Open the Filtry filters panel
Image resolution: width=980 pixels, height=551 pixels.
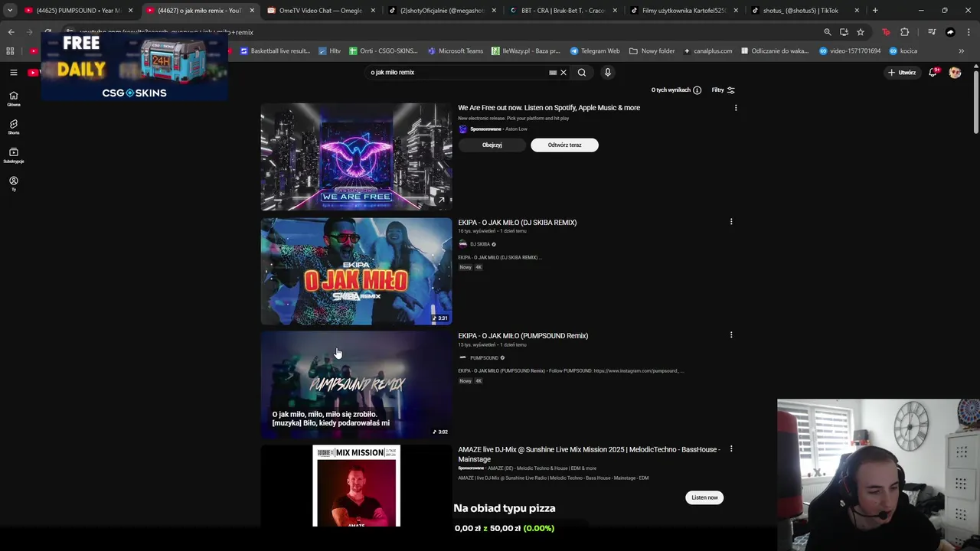[x=723, y=90]
